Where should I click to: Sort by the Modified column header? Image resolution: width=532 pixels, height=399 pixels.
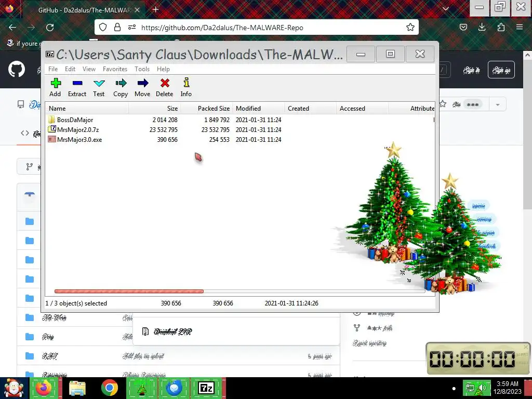click(259, 108)
